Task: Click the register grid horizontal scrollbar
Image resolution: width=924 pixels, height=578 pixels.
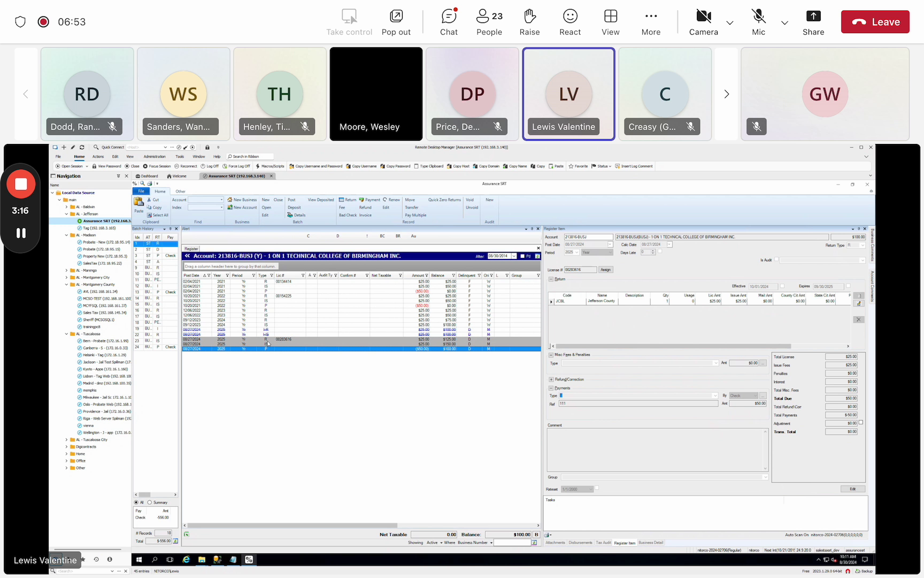Action: tap(292, 526)
